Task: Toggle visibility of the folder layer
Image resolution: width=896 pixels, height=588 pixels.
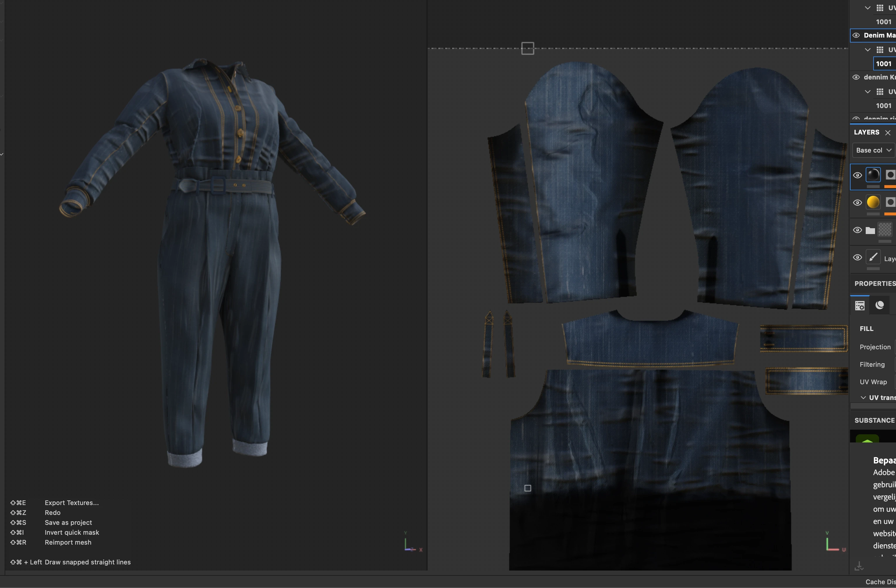Action: (857, 230)
